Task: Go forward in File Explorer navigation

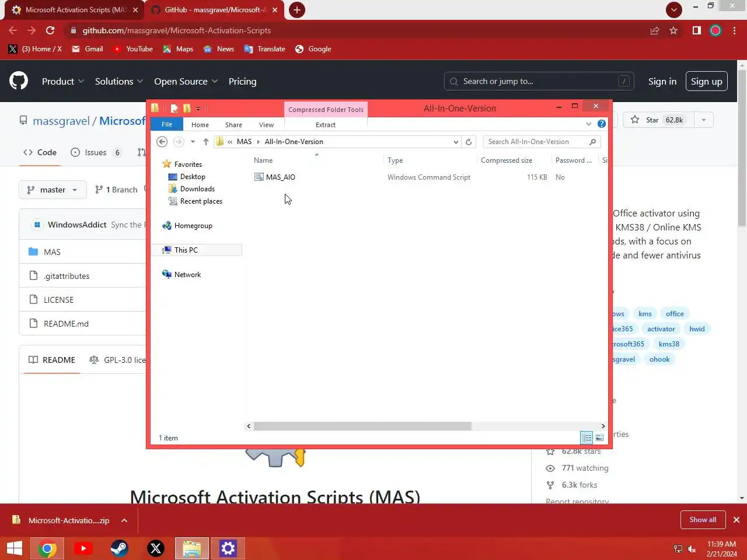Action: click(x=179, y=142)
